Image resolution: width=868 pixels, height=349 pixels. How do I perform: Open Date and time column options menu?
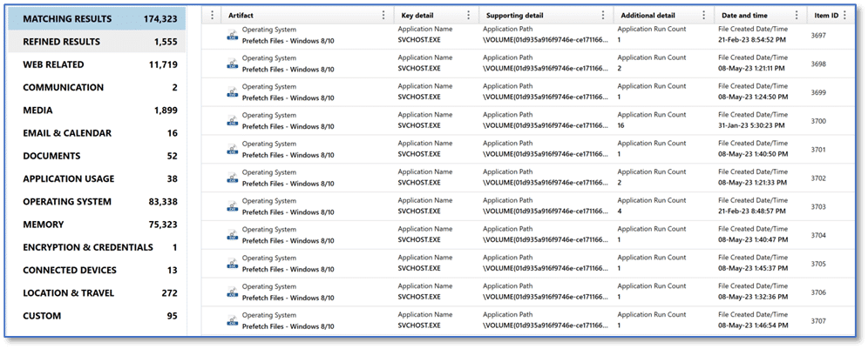(x=797, y=16)
